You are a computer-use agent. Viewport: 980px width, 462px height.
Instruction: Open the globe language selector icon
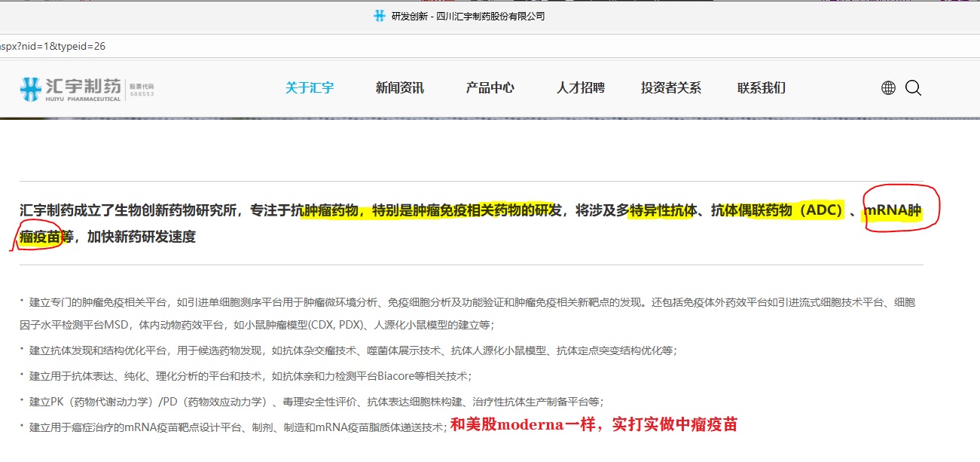[888, 88]
